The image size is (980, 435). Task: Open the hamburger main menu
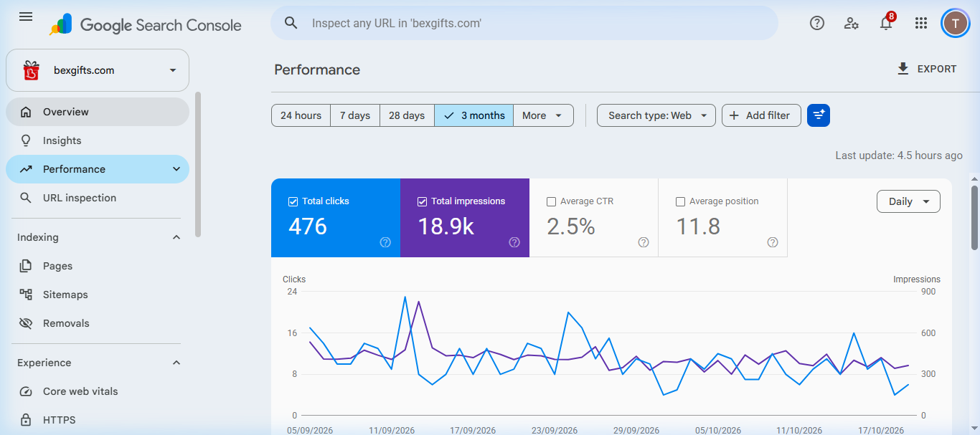click(x=26, y=16)
